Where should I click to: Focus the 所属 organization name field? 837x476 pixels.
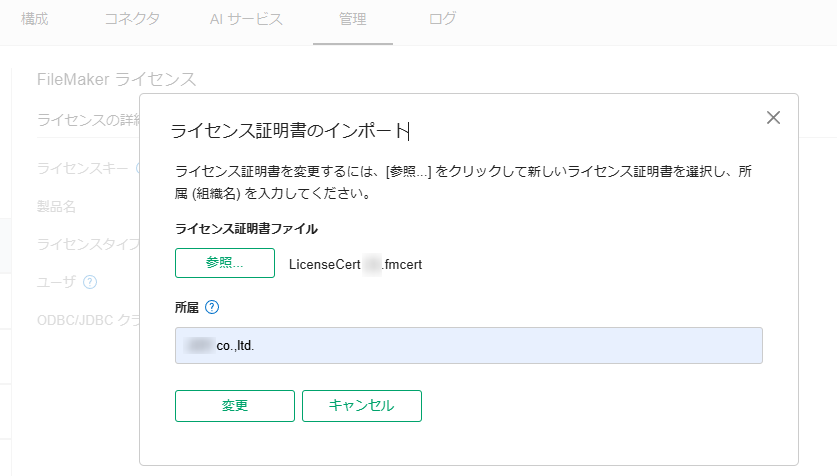tap(468, 346)
